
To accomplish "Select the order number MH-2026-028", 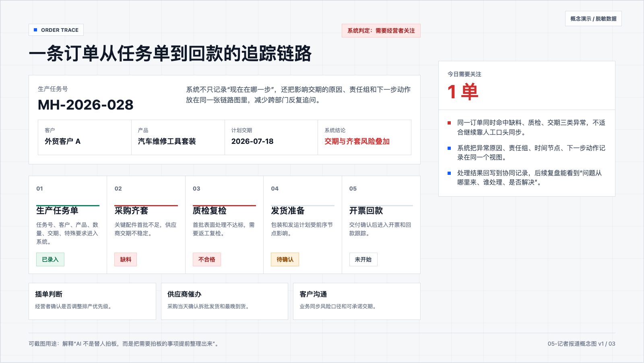I will click(86, 105).
